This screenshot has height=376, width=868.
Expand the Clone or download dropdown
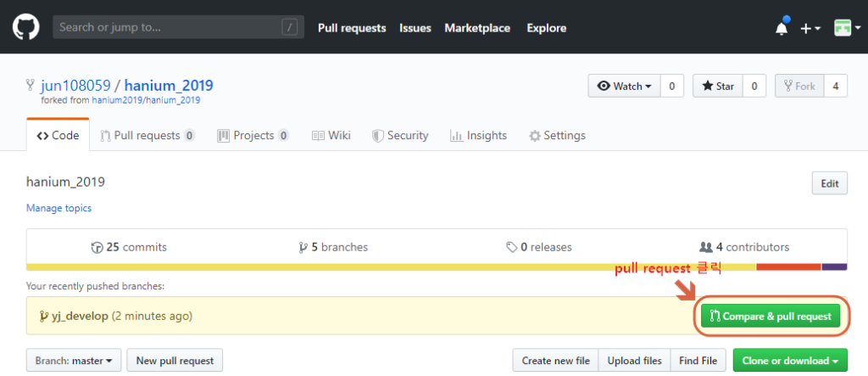coord(790,361)
